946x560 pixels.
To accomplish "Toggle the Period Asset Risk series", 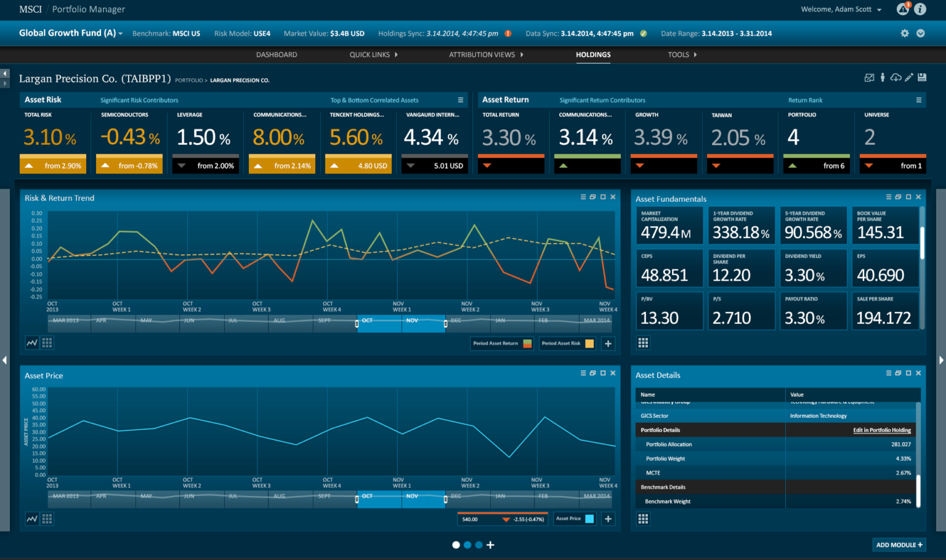I will pyautogui.click(x=567, y=343).
